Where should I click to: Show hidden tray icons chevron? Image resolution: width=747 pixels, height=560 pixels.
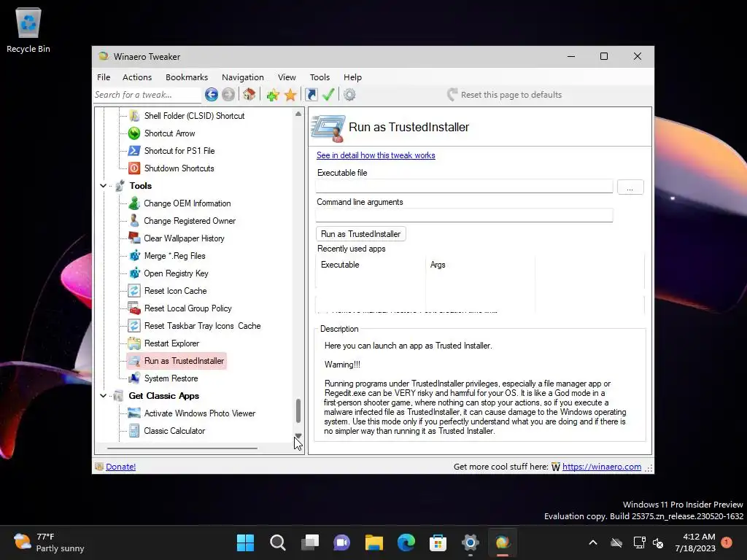(x=593, y=542)
